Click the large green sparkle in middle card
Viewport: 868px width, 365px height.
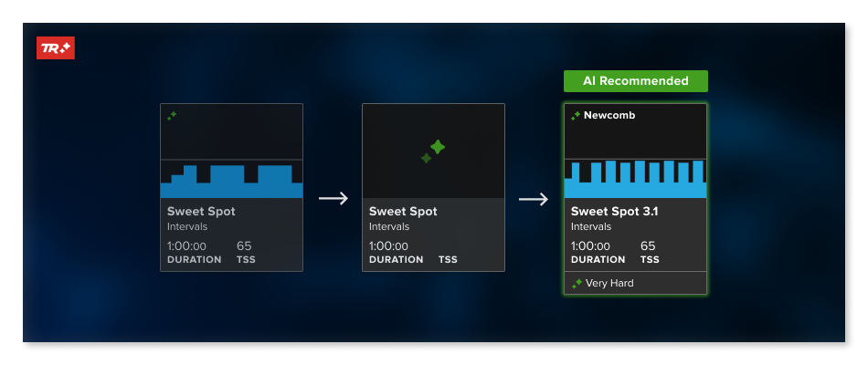[x=432, y=151]
